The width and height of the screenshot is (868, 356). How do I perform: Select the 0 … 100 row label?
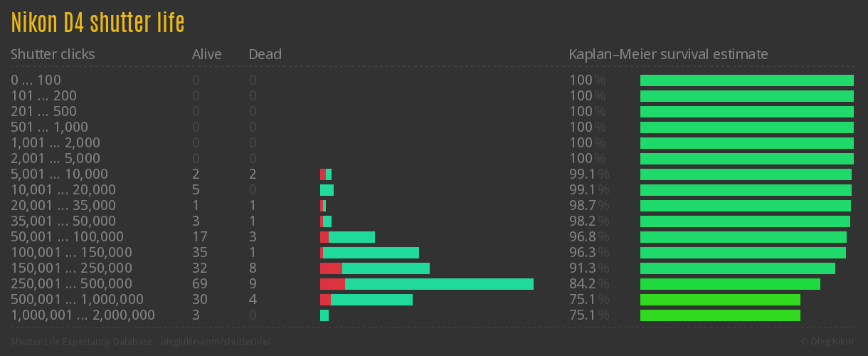point(36,80)
